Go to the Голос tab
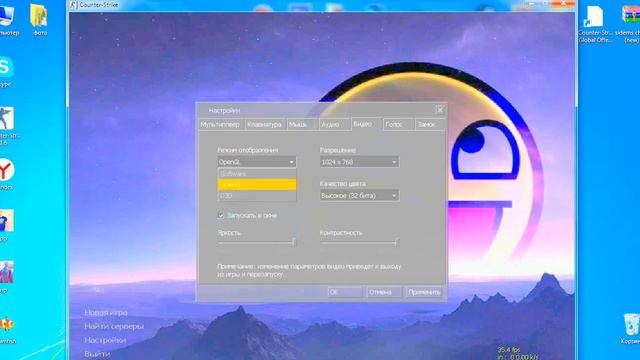Image resolution: width=640 pixels, height=360 pixels. pos(398,124)
